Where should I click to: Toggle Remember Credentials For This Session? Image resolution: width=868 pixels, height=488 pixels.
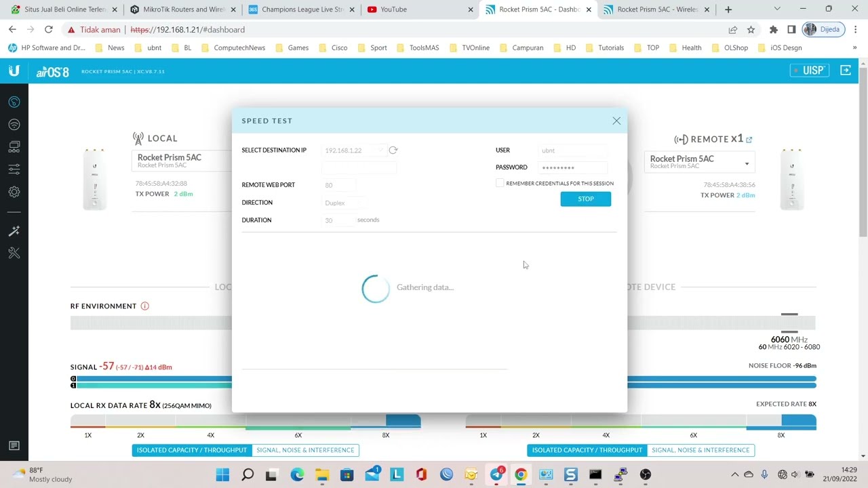[x=500, y=183]
